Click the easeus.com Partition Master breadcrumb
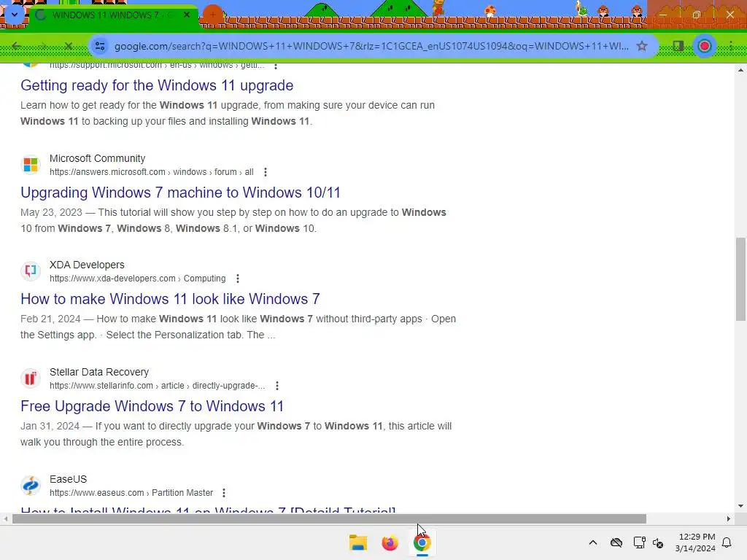 [131, 493]
